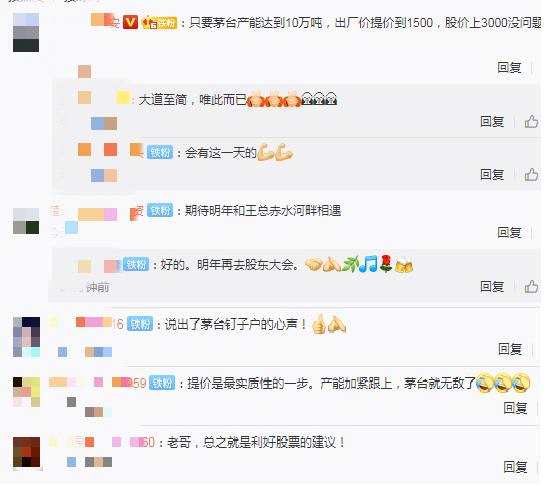Image resolution: width=546 pixels, height=487 pixels.
Task: Reply to 提价是最实质性的一步 comment
Action: pyautogui.click(x=515, y=408)
